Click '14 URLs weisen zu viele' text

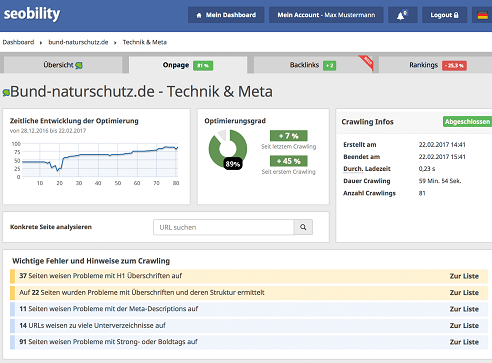coord(92,325)
